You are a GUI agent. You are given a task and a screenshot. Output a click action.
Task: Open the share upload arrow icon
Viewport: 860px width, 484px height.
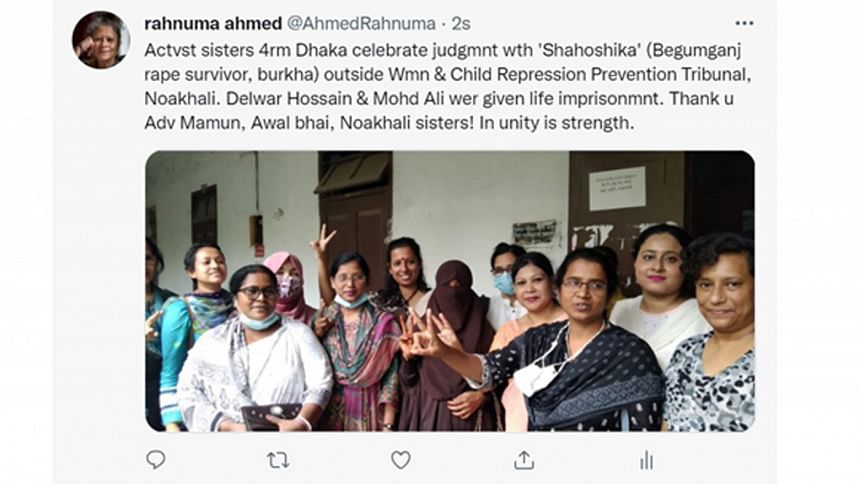tap(524, 460)
